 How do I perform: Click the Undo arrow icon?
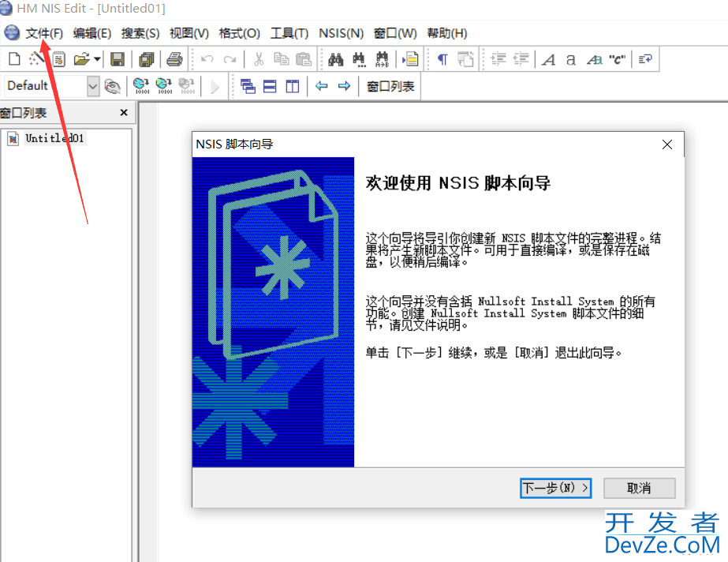(207, 59)
